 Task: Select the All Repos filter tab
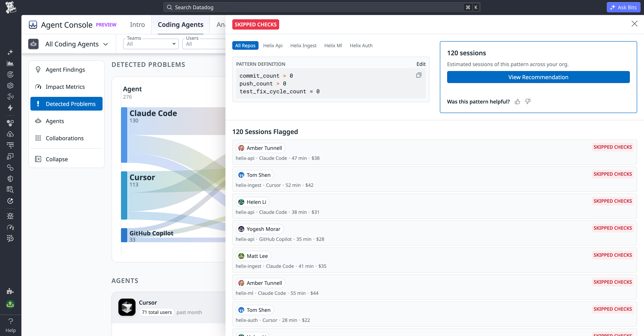point(245,46)
